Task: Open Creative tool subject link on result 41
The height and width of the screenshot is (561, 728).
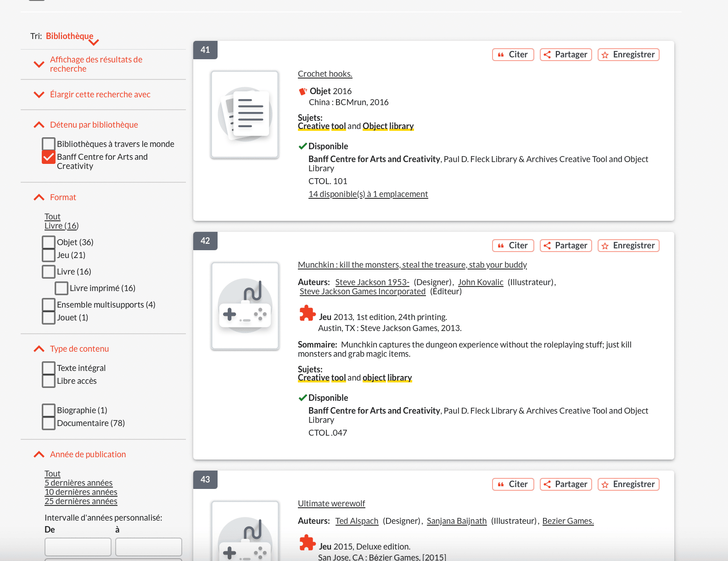Action: click(322, 126)
